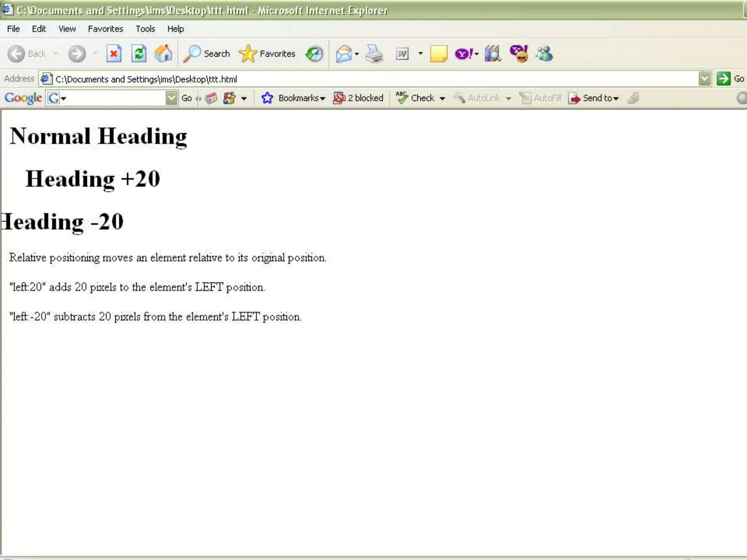Click the 2 blocked popup button
The width and height of the screenshot is (747, 560).
click(358, 98)
